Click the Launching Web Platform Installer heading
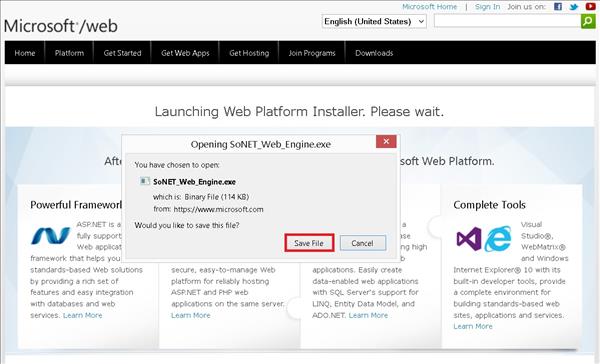This screenshot has height=364, width=600. [x=299, y=111]
